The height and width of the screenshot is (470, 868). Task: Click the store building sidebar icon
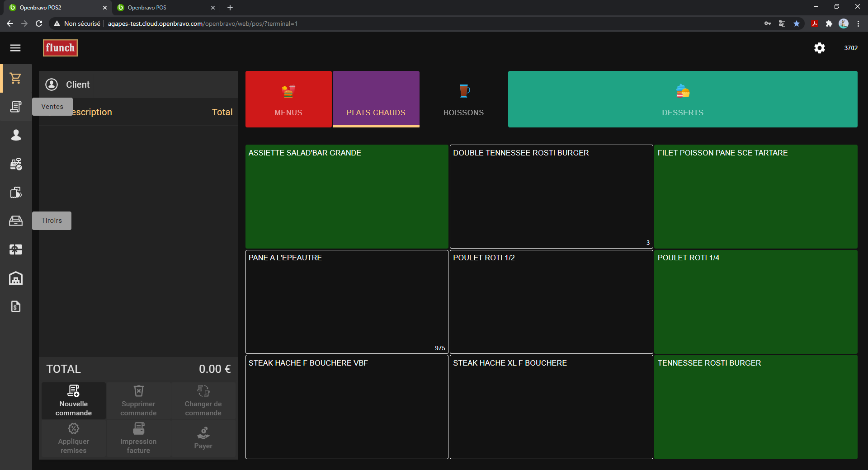pyautogui.click(x=16, y=278)
